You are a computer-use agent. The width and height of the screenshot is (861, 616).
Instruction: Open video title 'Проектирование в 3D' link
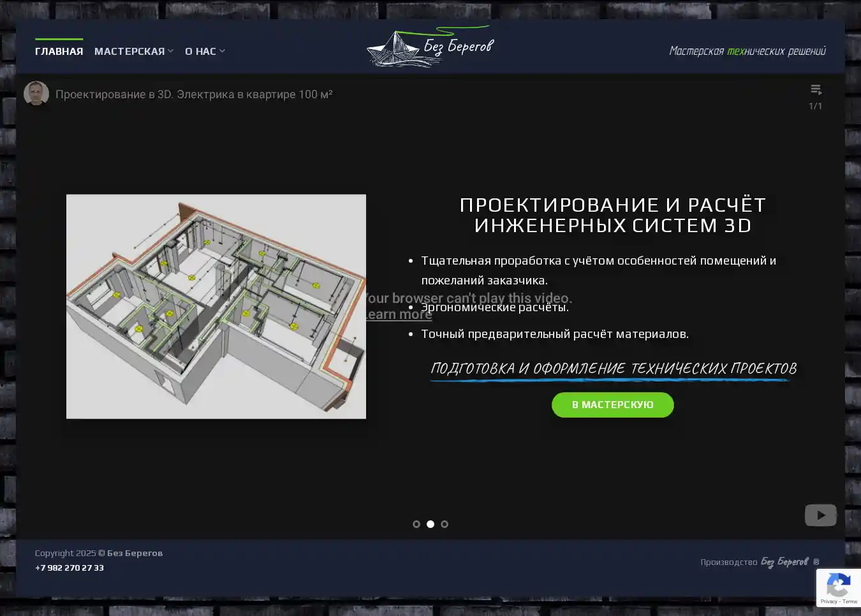click(x=194, y=94)
